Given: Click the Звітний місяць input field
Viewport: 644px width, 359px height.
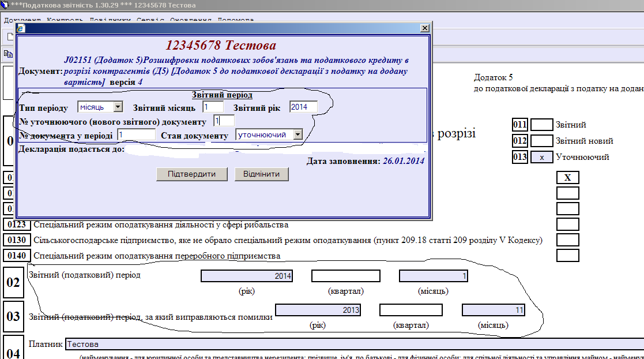Looking at the screenshot, I should (213, 107).
